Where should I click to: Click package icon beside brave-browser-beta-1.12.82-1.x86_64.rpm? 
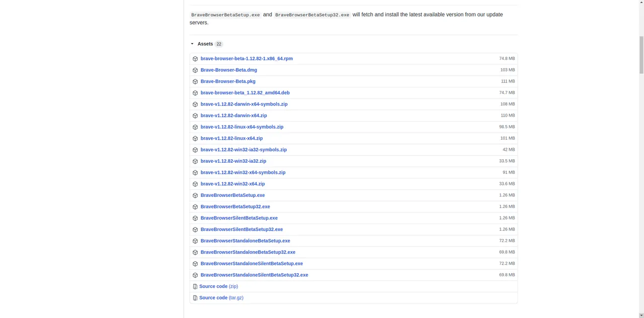[195, 59]
